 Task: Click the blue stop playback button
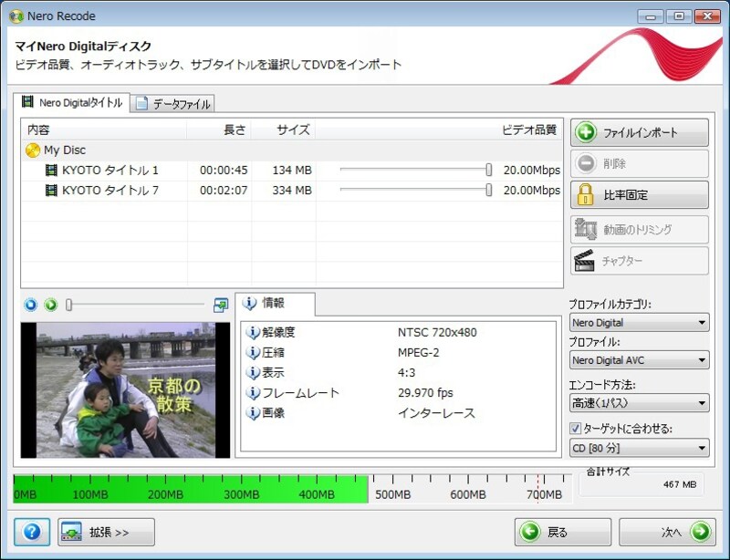click(x=31, y=305)
